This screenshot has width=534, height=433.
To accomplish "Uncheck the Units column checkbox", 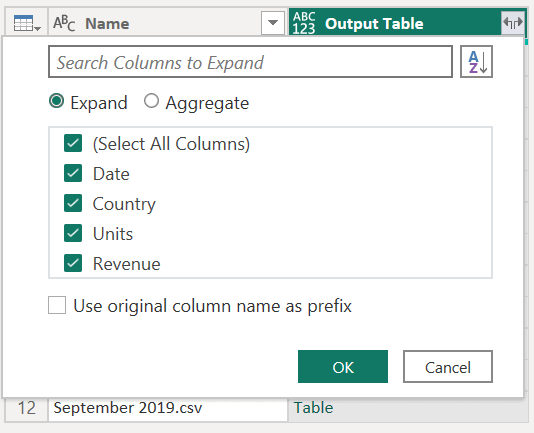I will coord(73,233).
